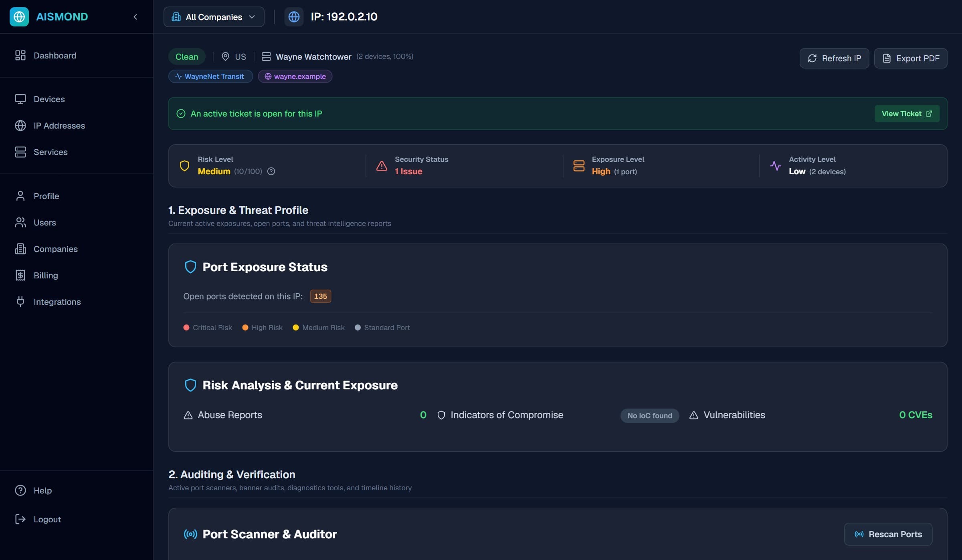The height and width of the screenshot is (560, 962).
Task: Go to Devices in the sidebar
Action: click(x=77, y=99)
